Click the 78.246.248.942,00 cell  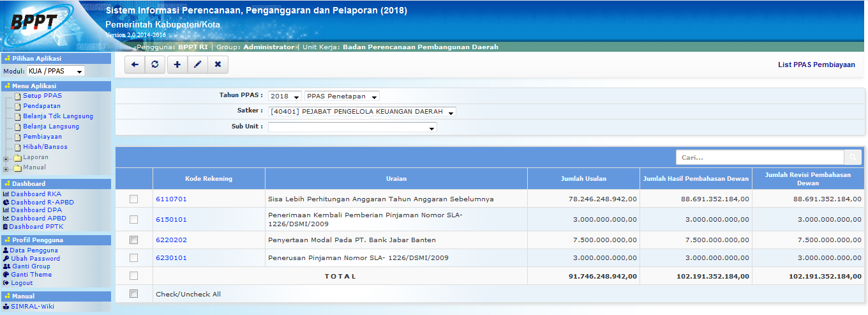pyautogui.click(x=583, y=199)
